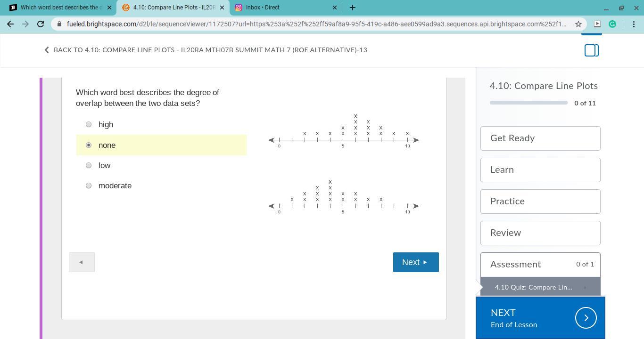
Task: Click the top line plot image
Action: coord(343,131)
